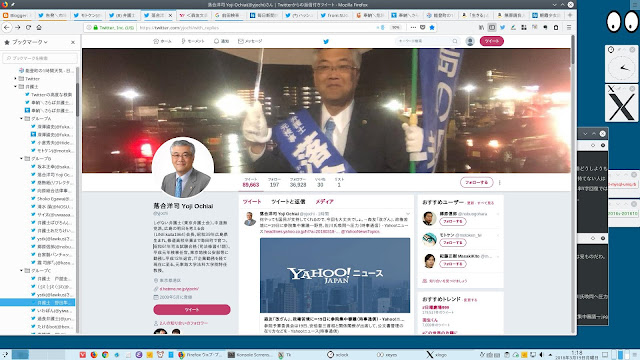This screenshot has width=640, height=360.
Task: Open the page actions three-dot menu
Action: (413, 27)
